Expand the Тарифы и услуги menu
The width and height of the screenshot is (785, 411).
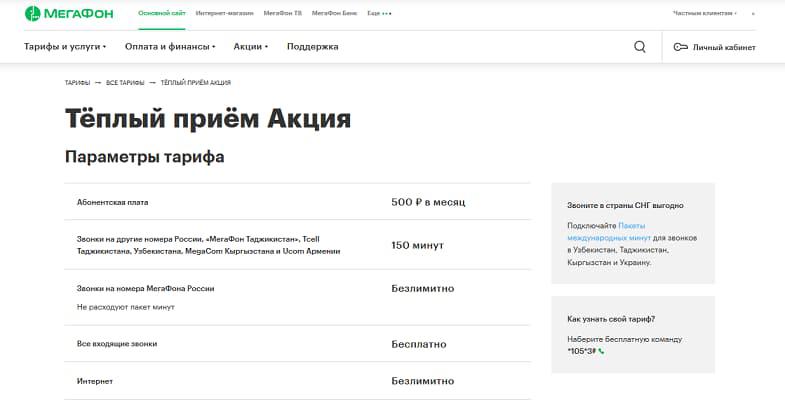[65, 47]
